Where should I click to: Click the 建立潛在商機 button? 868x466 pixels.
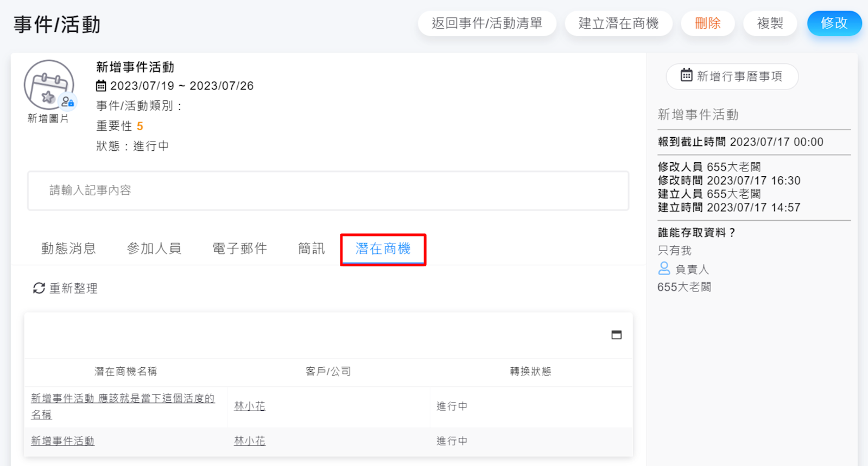coord(618,23)
